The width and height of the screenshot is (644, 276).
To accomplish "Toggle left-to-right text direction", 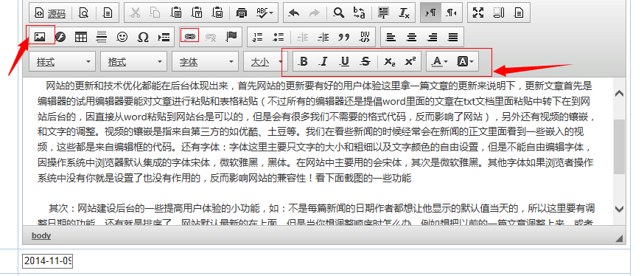I will point(431,13).
